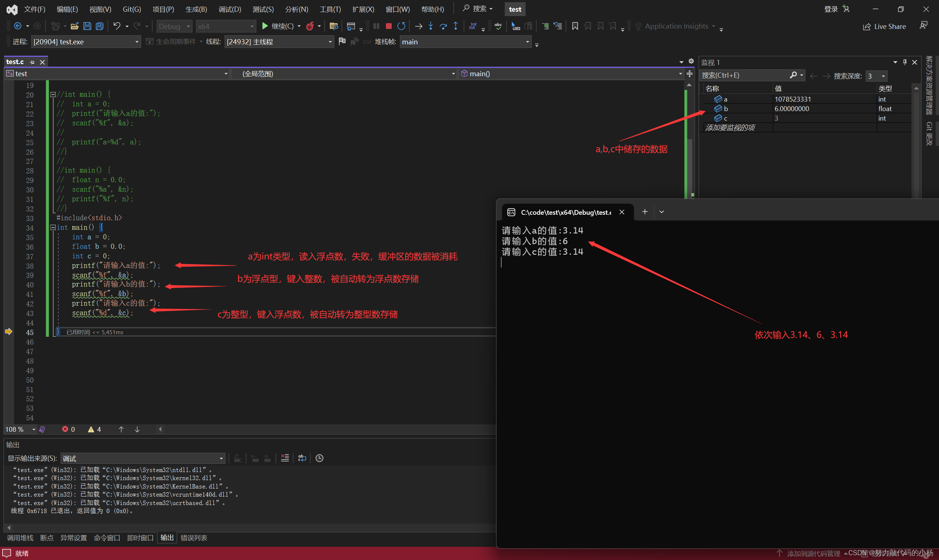Viewport: 939px width, 560px height.
Task: Click the Step Out up-arrow icon
Action: pyautogui.click(x=456, y=26)
